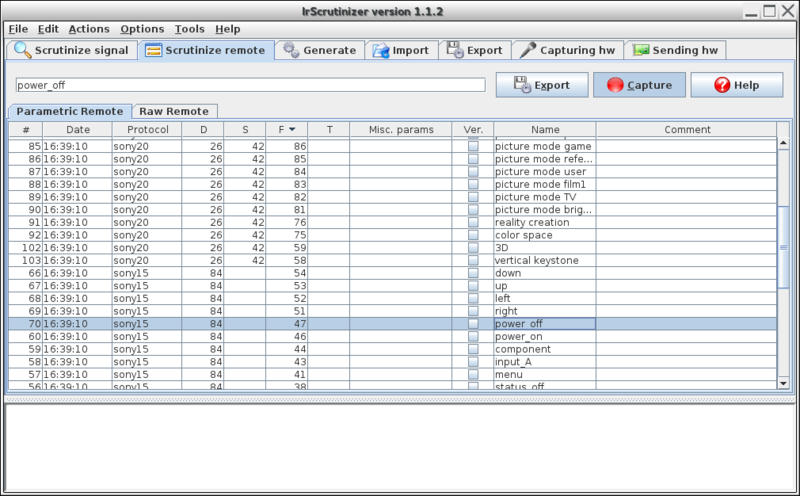Click the red Capture button icon
Viewport: 800px width, 496px height.
[615, 85]
